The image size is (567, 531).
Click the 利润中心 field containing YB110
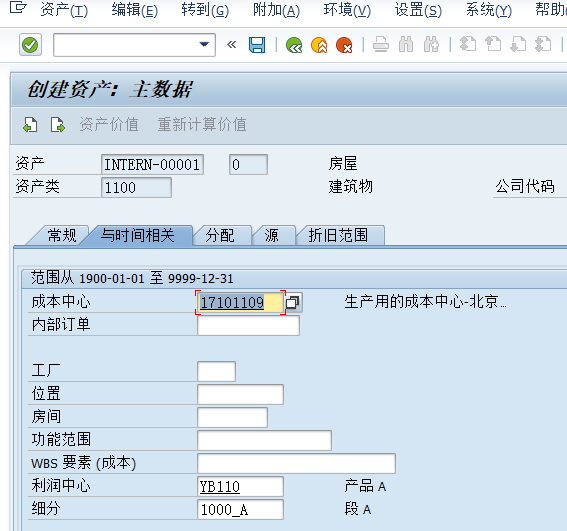[x=240, y=487]
